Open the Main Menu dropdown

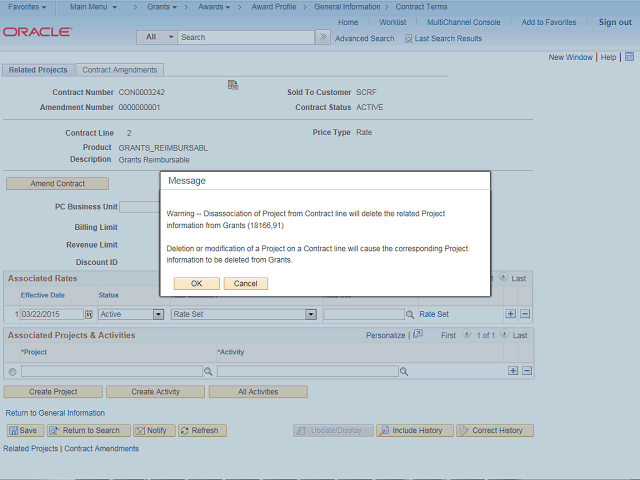click(93, 7)
